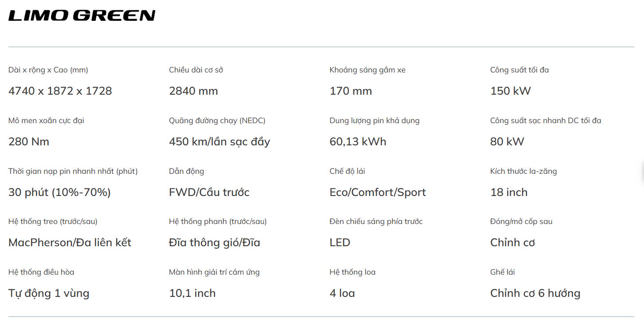
Task: Click the 280 Nm torque value
Action: [x=29, y=142]
